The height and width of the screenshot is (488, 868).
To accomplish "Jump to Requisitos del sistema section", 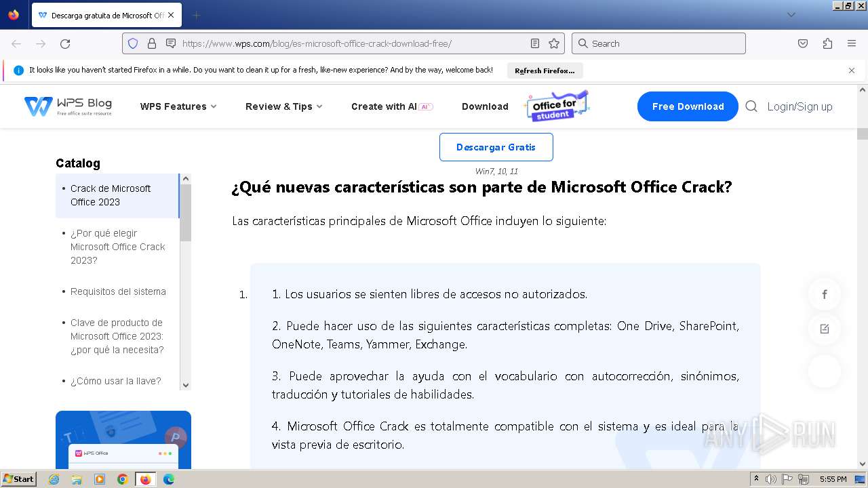I will point(118,291).
